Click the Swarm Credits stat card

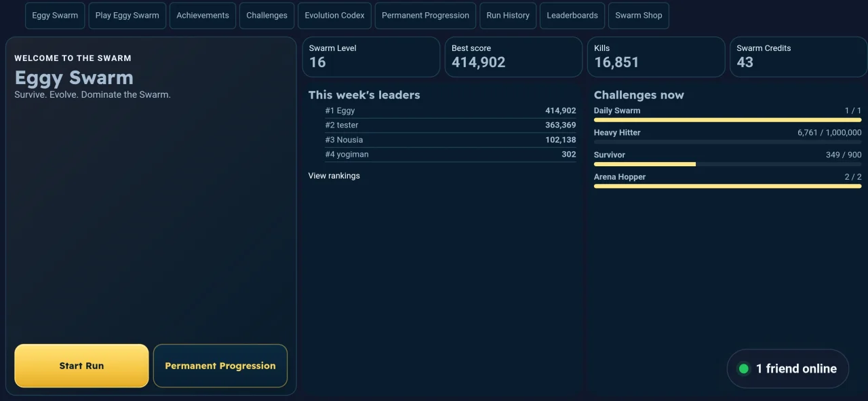click(798, 57)
